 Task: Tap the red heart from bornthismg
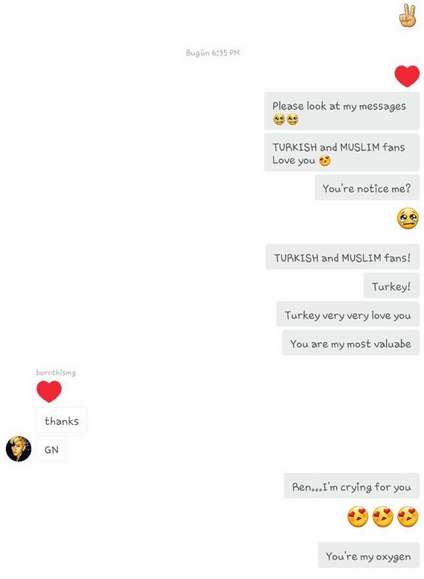coord(49,391)
